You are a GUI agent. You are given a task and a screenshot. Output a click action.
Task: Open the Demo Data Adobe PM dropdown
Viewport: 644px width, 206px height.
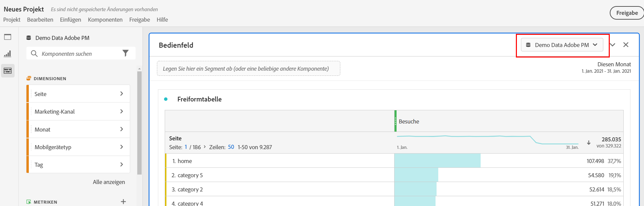coord(562,45)
